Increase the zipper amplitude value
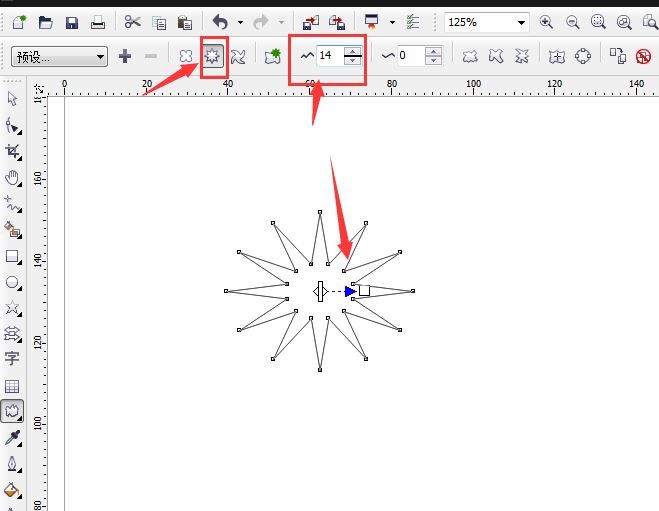The width and height of the screenshot is (659, 511). (x=352, y=52)
